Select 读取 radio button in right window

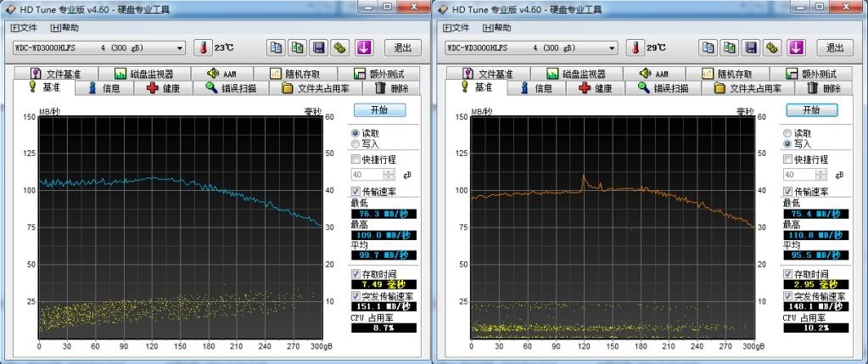pyautogui.click(x=788, y=133)
